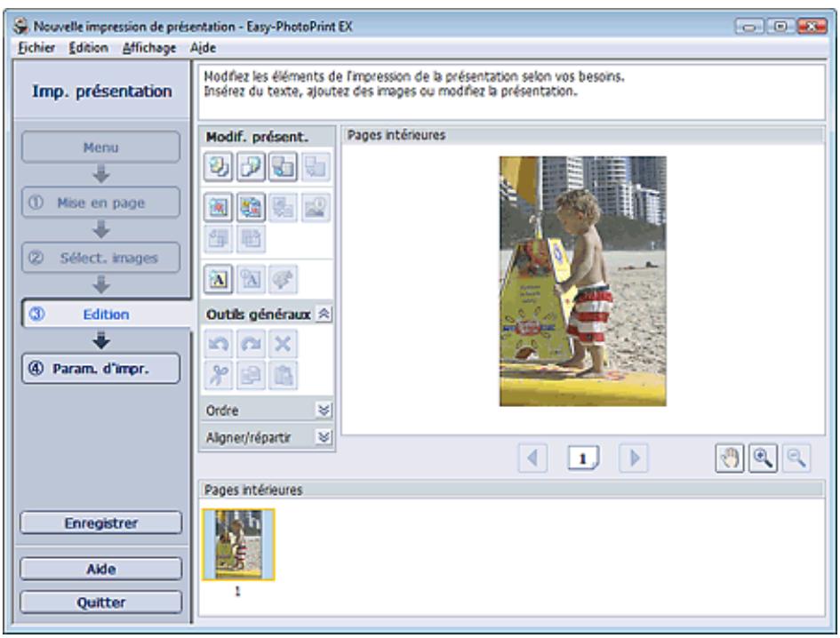Screen dimensions: 840x638
Task: Click the Quitter button
Action: click(100, 602)
